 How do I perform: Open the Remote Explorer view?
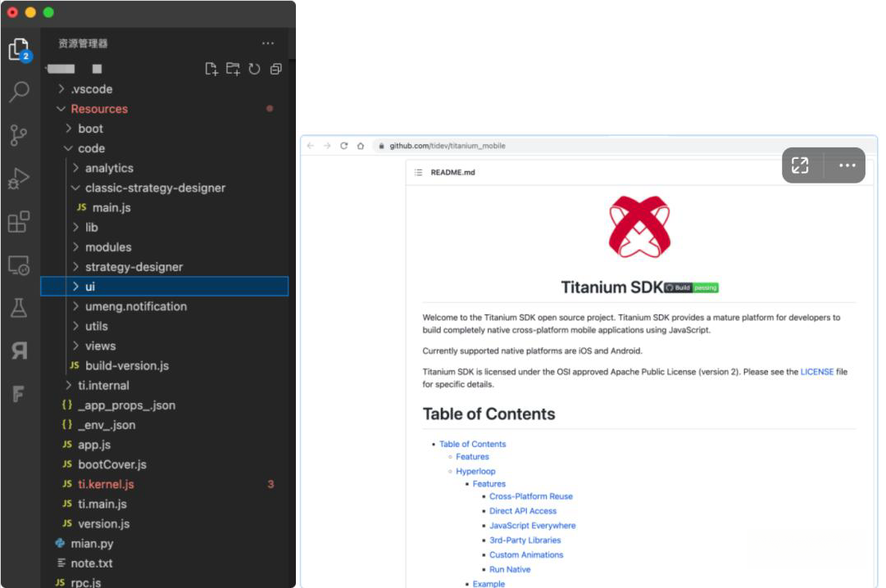[x=19, y=265]
